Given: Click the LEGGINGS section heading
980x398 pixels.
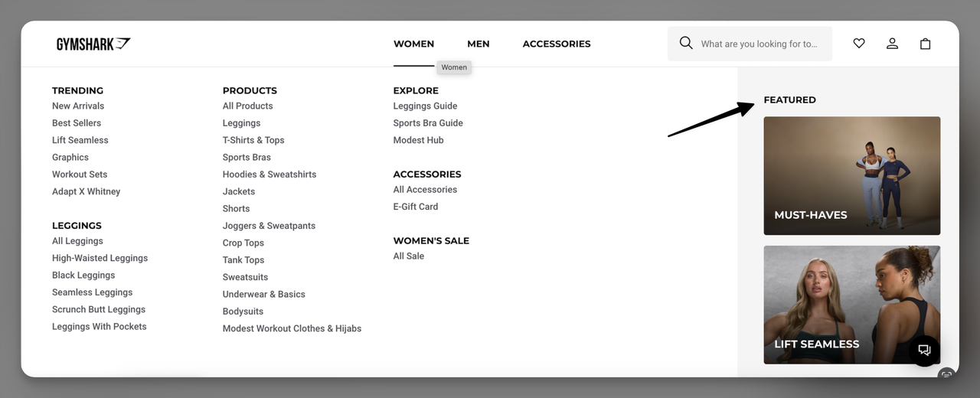Looking at the screenshot, I should 77,226.
